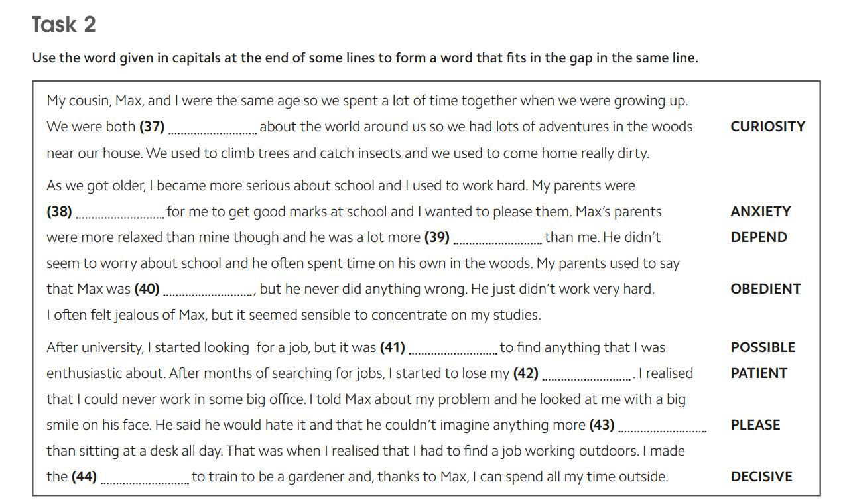Click the keyword DEPEND
Screen dimensions: 845x504
(x=759, y=237)
